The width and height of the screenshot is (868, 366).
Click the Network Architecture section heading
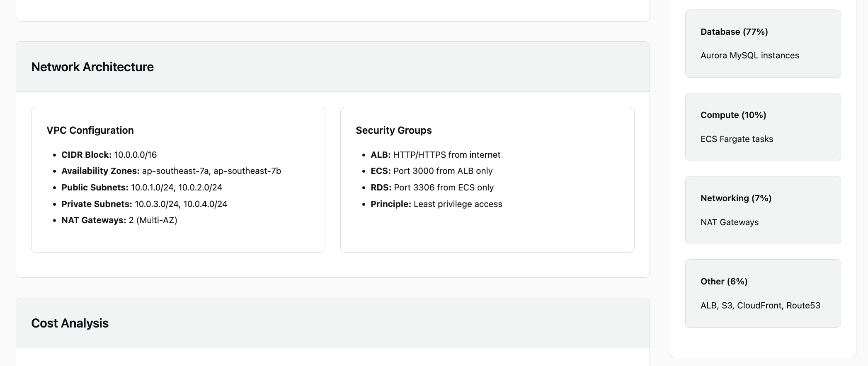coord(92,67)
